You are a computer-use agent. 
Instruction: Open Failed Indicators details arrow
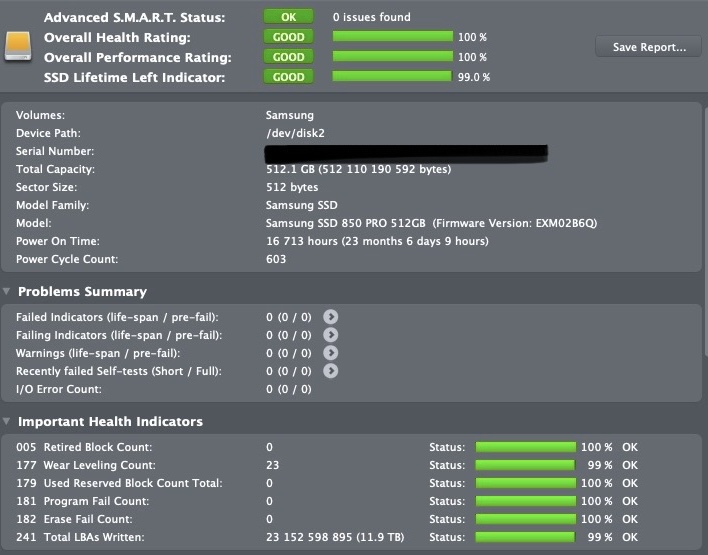click(331, 317)
